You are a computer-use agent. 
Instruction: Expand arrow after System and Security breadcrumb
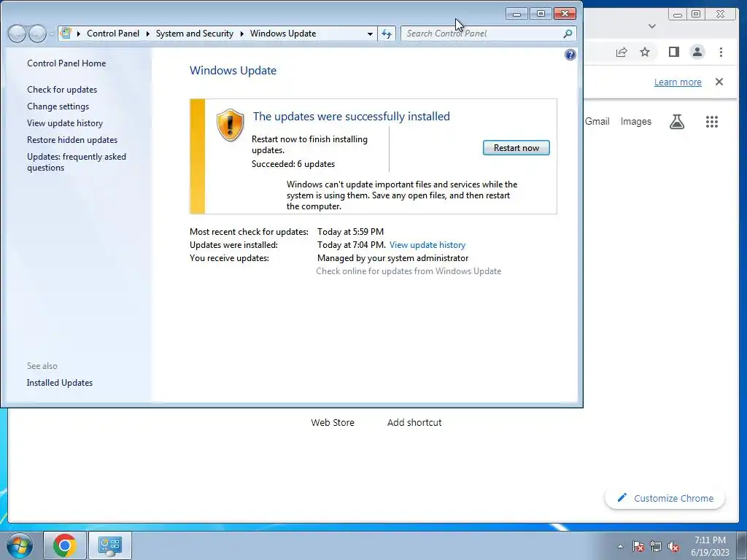point(242,34)
